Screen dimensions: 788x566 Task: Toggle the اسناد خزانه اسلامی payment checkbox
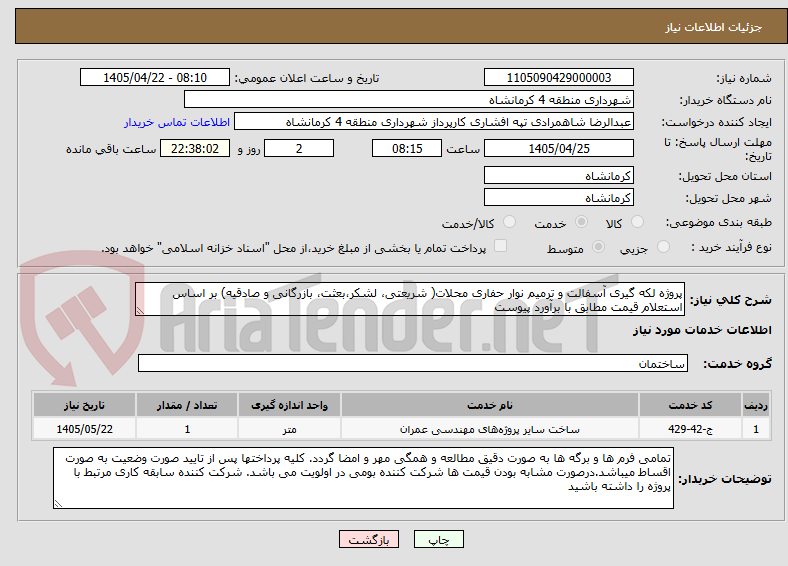[501, 246]
